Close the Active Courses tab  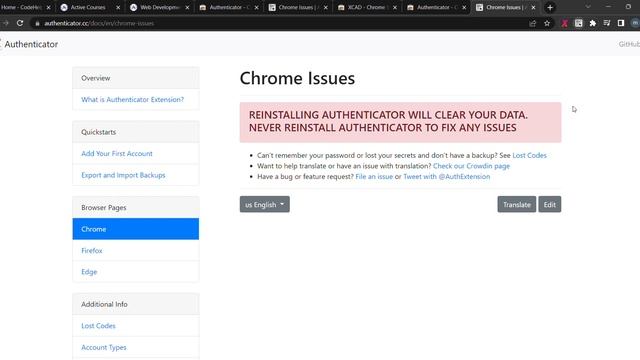[118, 7]
